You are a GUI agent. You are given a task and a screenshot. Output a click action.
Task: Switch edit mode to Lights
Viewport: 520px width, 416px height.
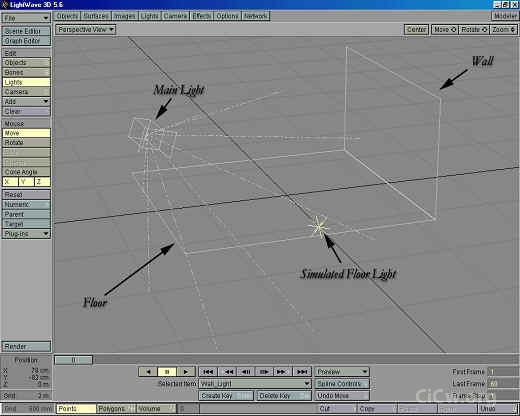[x=26, y=82]
